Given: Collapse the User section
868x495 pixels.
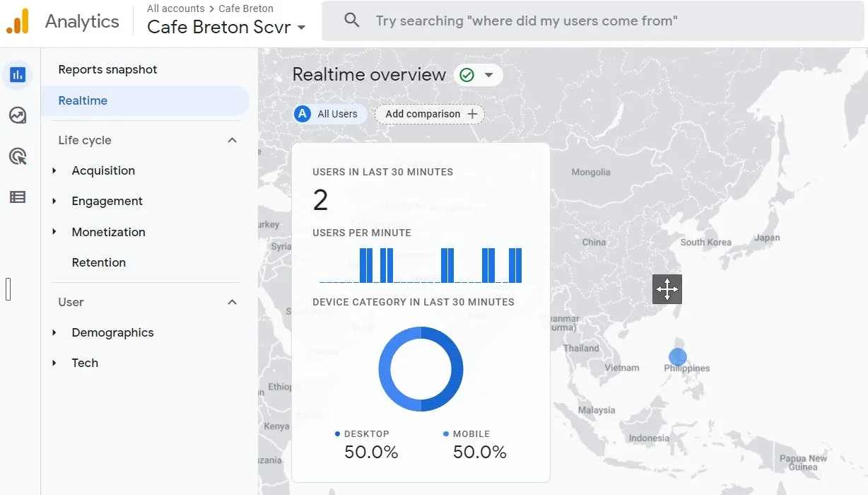Looking at the screenshot, I should (232, 302).
